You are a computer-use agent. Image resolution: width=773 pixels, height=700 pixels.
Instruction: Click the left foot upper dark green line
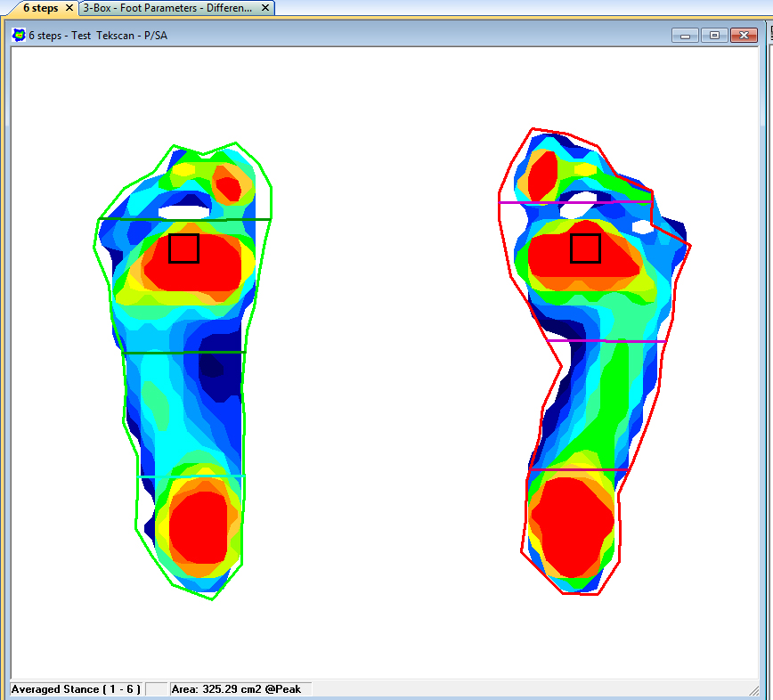[x=185, y=219]
